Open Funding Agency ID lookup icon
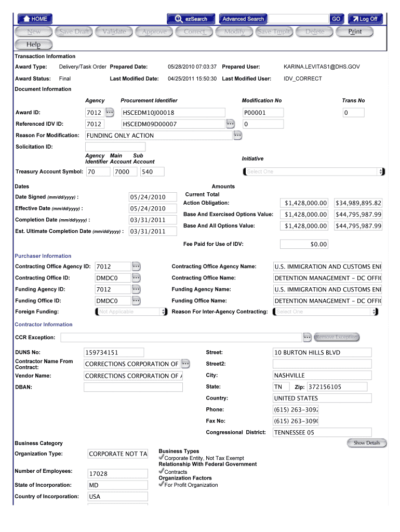Screen dimensions: 400x532 click(x=136, y=289)
